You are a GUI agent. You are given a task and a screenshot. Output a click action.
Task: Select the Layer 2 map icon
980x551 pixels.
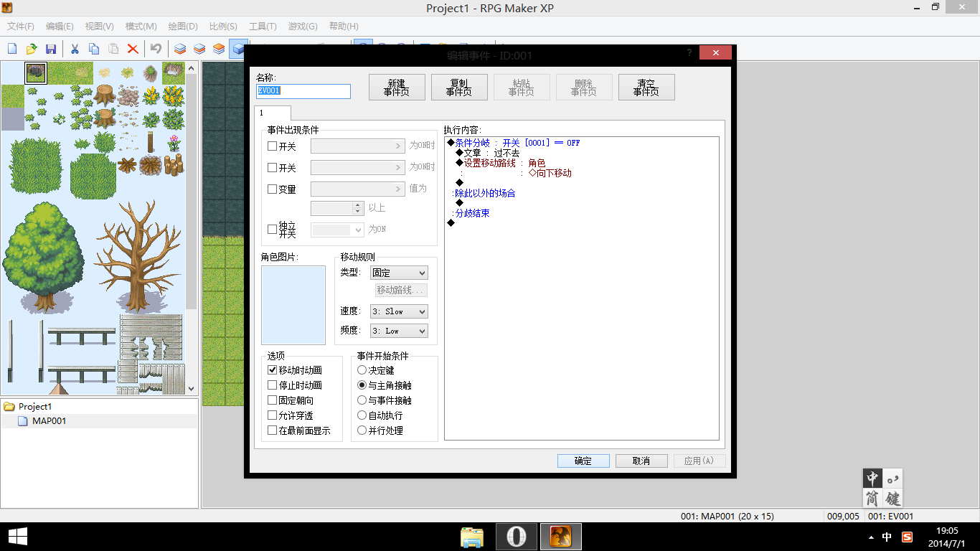(x=199, y=49)
